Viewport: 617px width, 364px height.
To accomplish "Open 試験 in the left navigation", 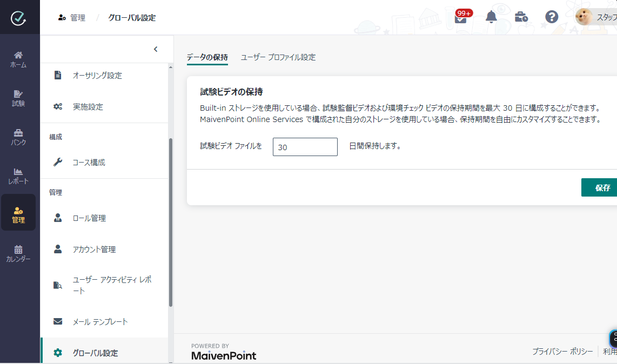I will (x=18, y=98).
